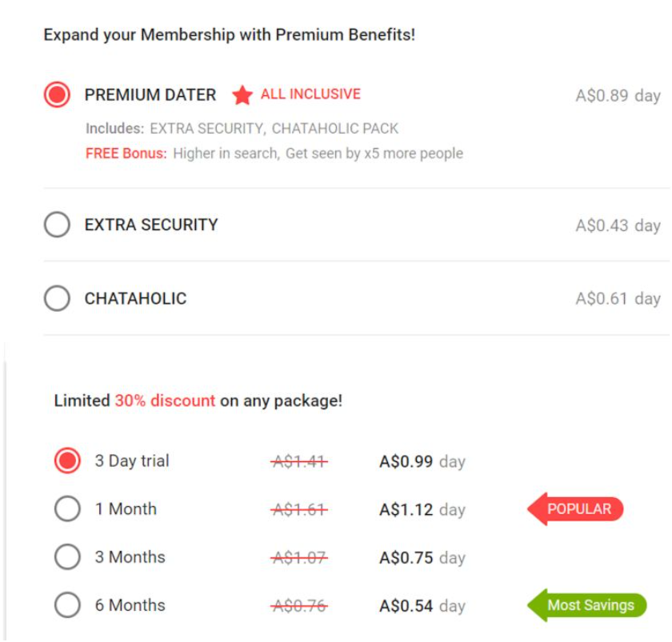Click the PREMIUM DATER label text

150,95
